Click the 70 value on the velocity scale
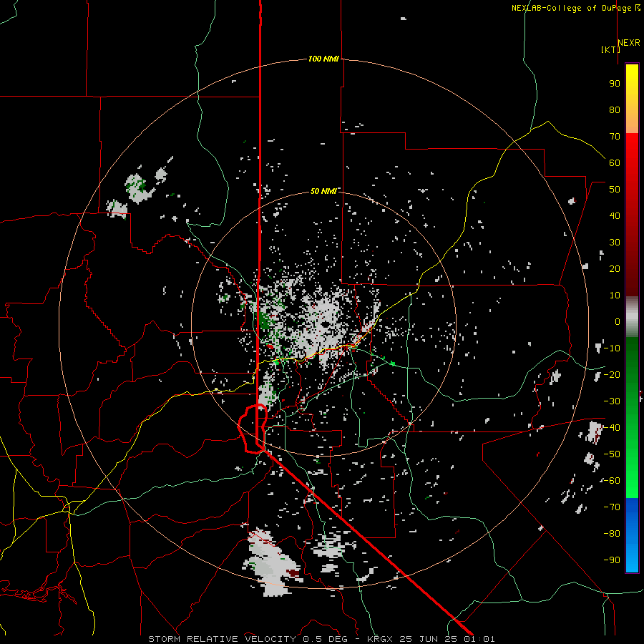644x644 pixels. click(x=615, y=137)
